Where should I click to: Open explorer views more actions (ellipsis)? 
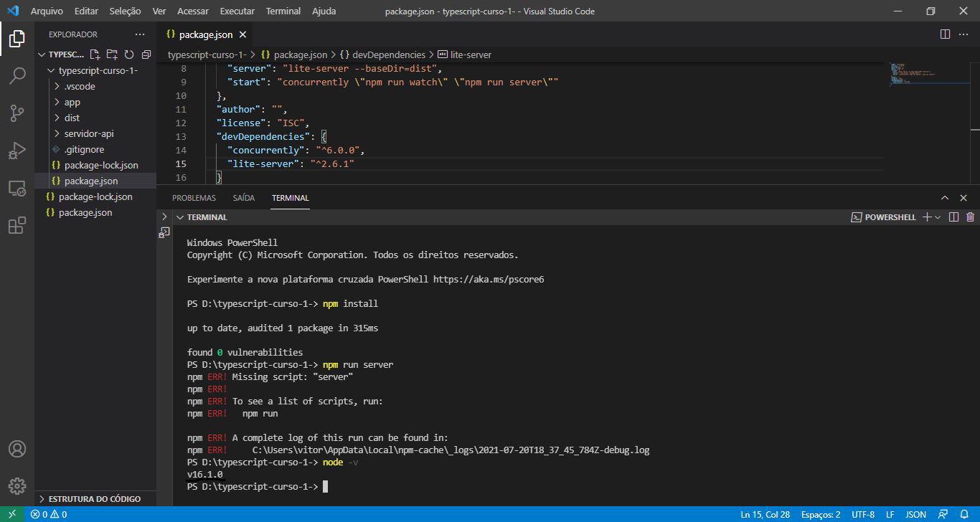click(140, 34)
